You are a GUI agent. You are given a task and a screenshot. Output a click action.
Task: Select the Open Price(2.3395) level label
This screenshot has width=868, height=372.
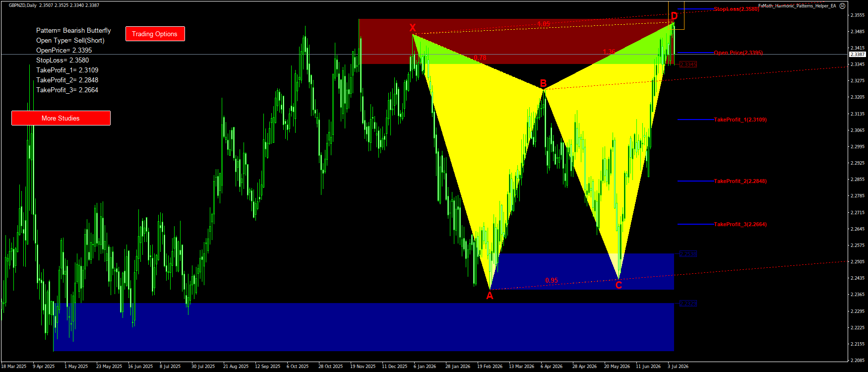point(738,53)
